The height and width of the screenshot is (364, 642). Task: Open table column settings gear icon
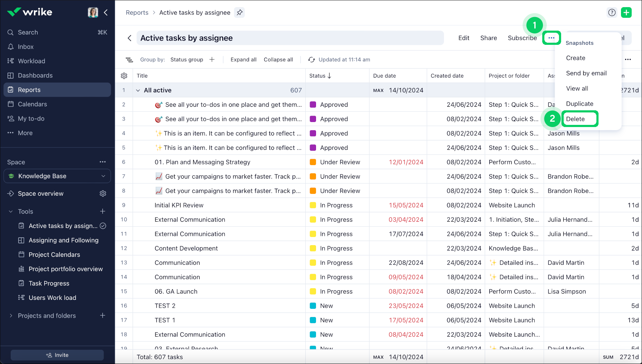(124, 76)
